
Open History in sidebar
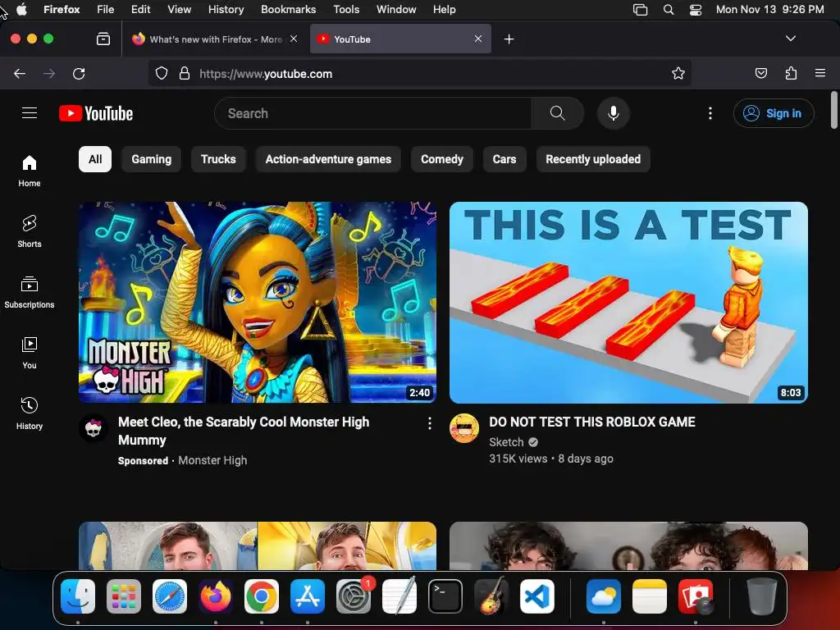(x=30, y=413)
